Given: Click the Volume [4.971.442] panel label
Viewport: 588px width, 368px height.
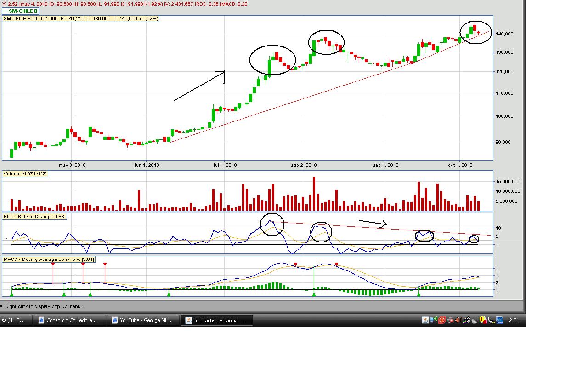Looking at the screenshot, I should pos(25,173).
